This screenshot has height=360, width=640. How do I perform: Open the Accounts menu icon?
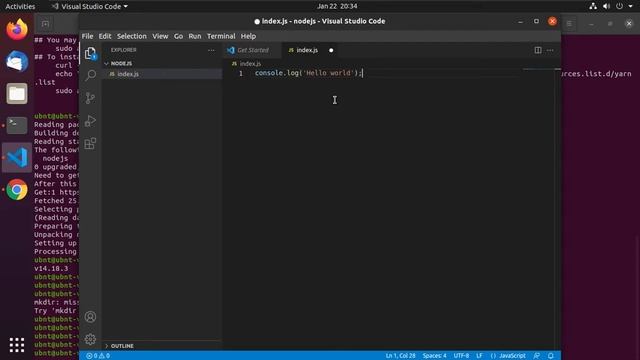click(90, 317)
